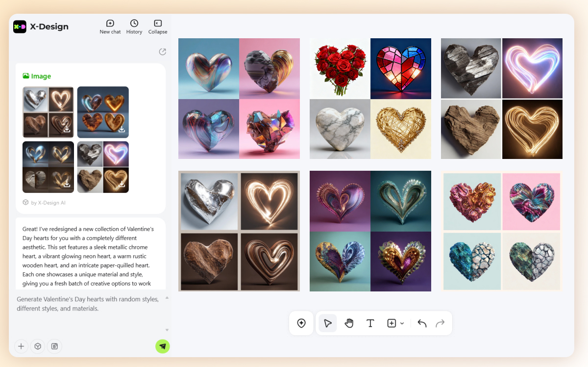Download the glowing neon hearts set

(x=122, y=184)
